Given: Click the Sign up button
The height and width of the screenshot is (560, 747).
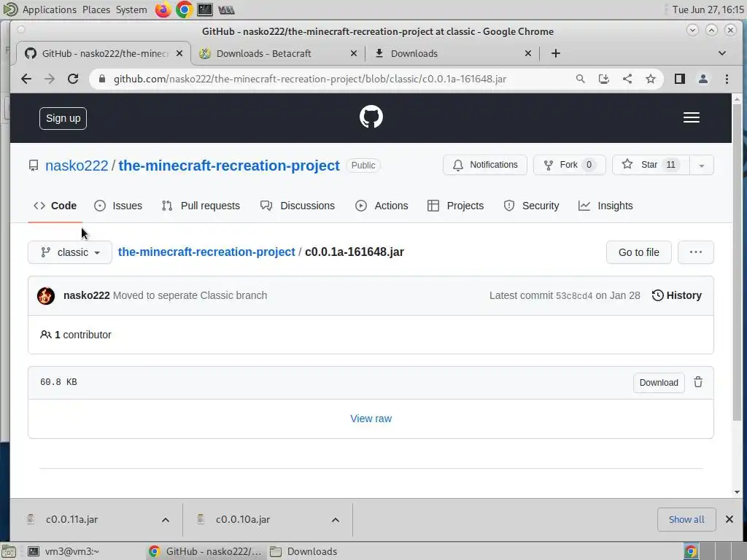Looking at the screenshot, I should click(x=63, y=118).
